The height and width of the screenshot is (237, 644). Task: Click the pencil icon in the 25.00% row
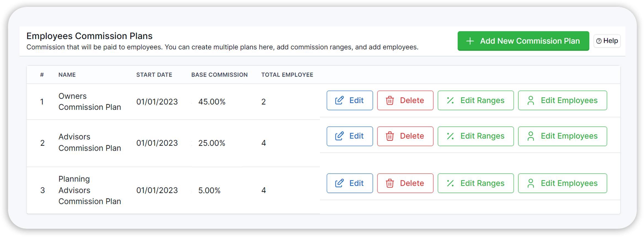[x=339, y=136]
